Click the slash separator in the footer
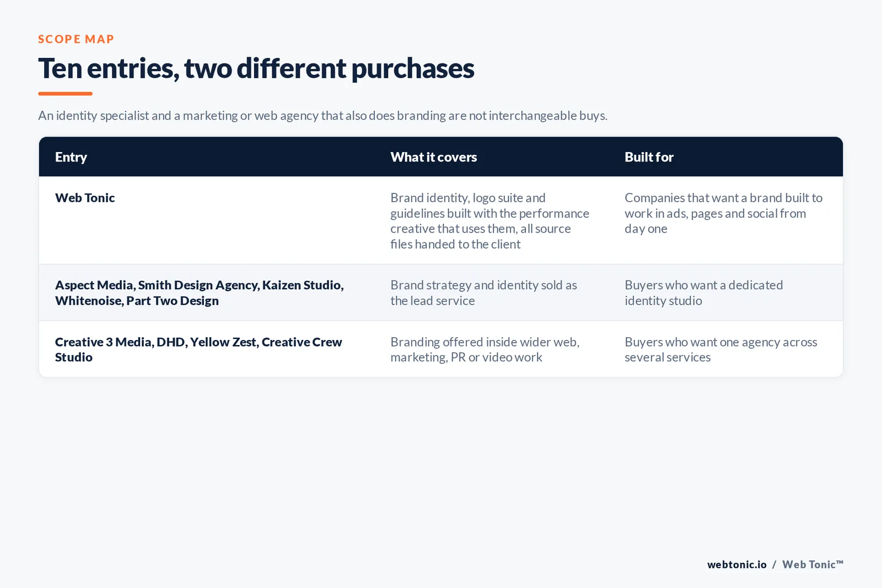Image resolution: width=882 pixels, height=588 pixels. coord(774,565)
